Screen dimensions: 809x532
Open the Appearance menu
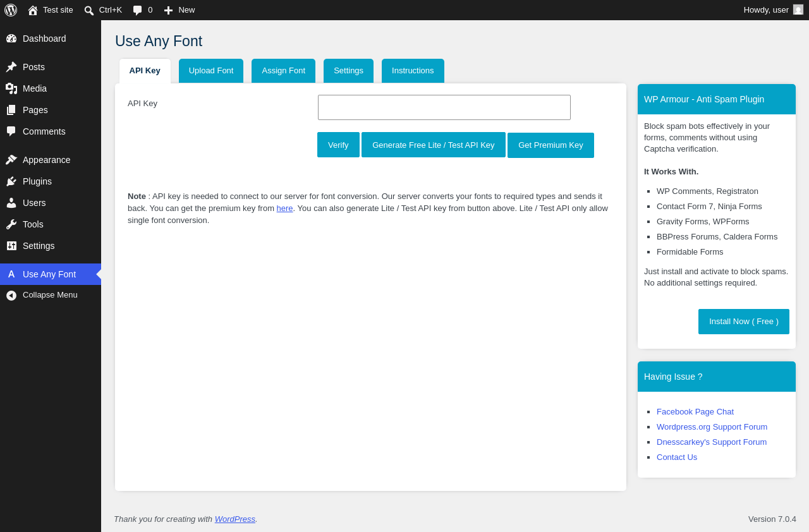point(51,160)
